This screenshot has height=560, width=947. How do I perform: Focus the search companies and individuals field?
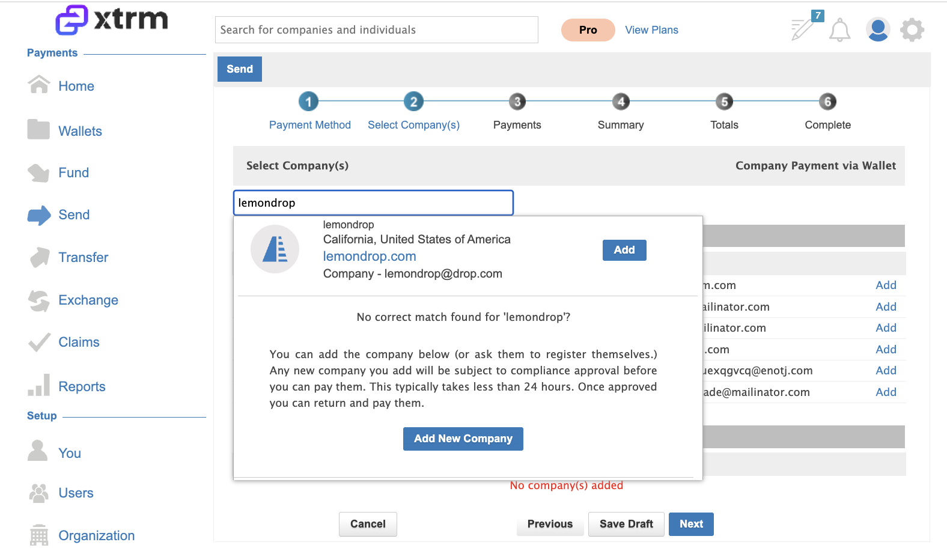(x=377, y=30)
